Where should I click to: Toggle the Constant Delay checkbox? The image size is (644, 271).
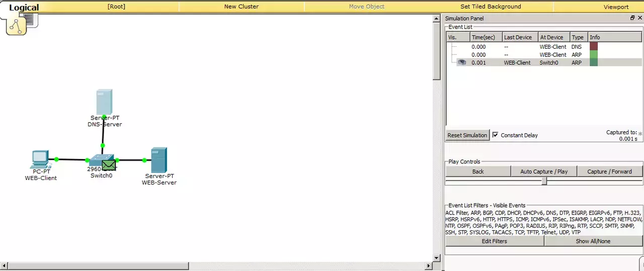point(495,135)
